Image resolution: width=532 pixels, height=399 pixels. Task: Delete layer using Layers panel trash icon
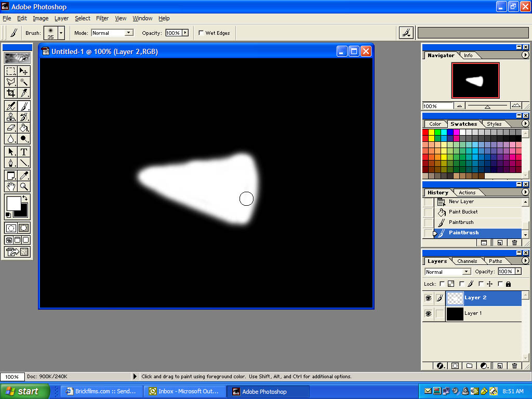tap(514, 366)
